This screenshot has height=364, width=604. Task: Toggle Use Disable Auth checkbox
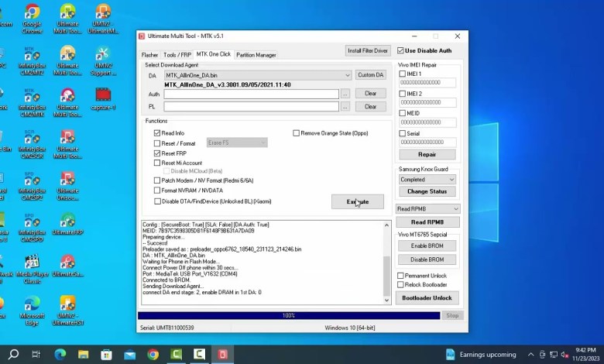pos(400,51)
